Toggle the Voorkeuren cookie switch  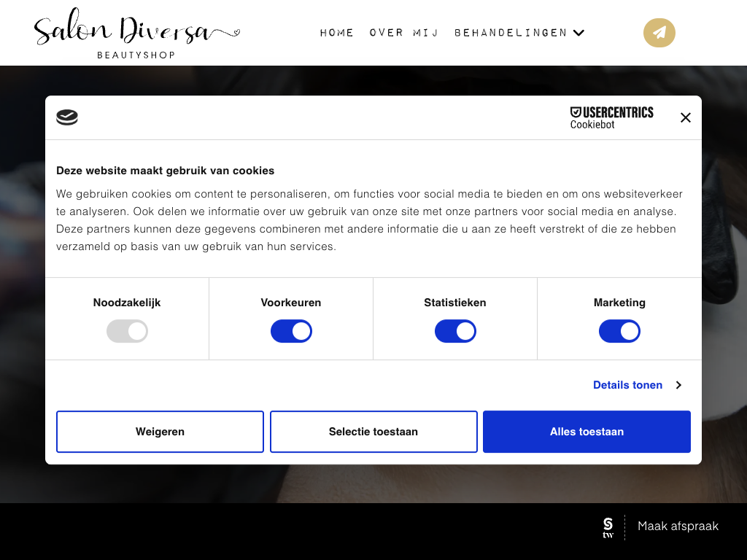(x=291, y=332)
